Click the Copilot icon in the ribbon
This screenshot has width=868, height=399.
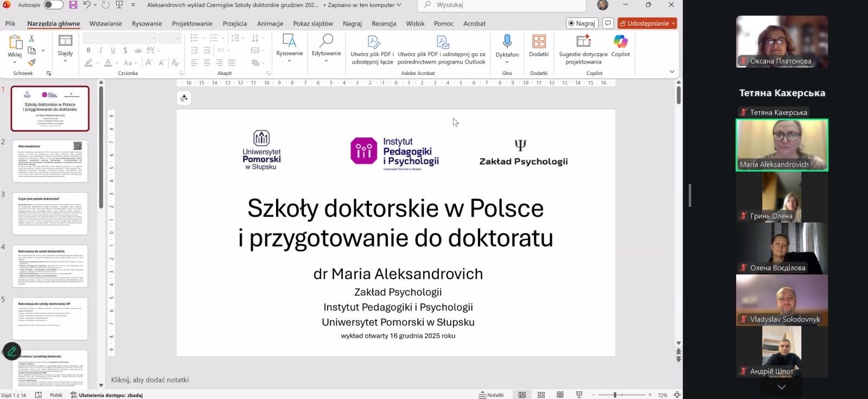[x=620, y=42]
